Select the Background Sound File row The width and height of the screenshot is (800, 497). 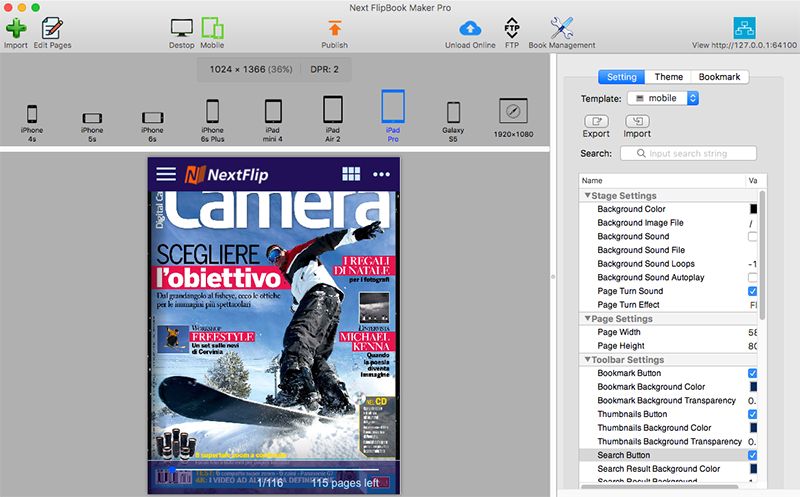pos(668,250)
